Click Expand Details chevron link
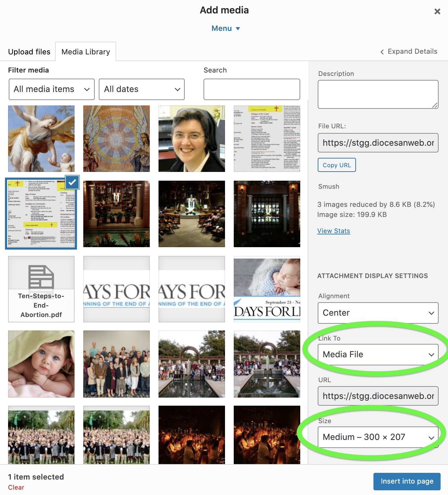 click(408, 51)
